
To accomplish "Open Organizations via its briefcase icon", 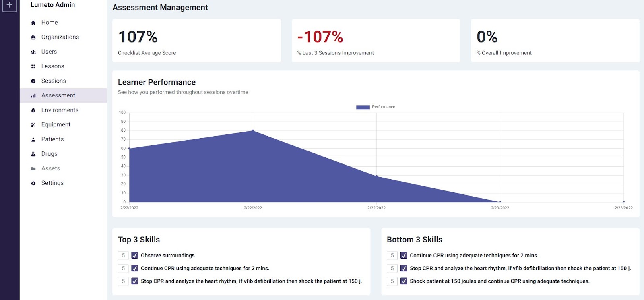I will pos(33,37).
